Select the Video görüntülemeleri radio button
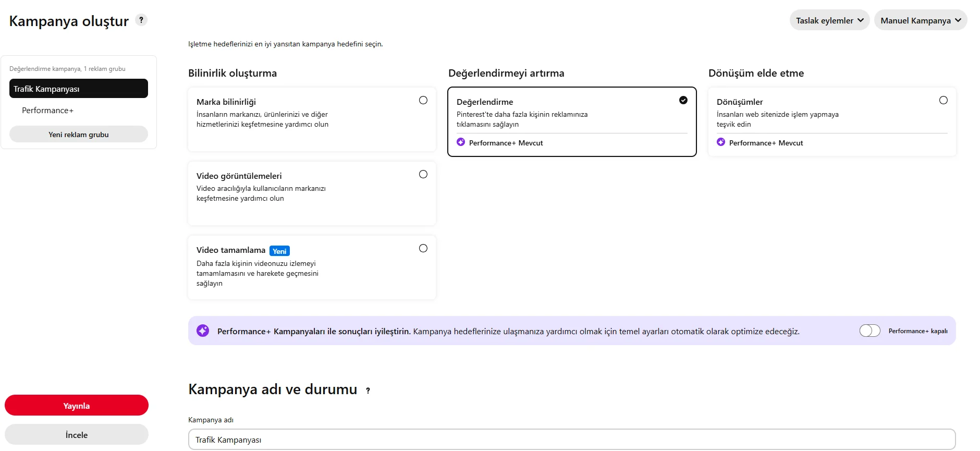980x451 pixels. click(423, 174)
